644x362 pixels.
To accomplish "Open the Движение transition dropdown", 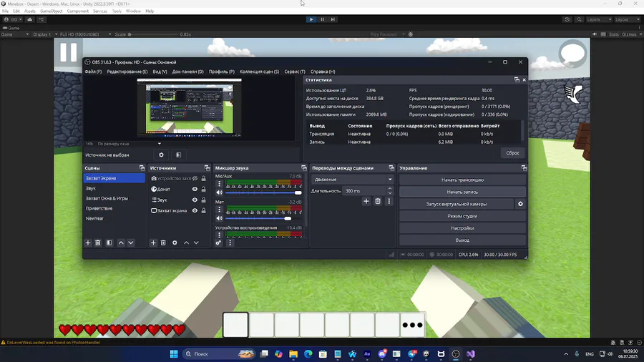I will tap(352, 180).
